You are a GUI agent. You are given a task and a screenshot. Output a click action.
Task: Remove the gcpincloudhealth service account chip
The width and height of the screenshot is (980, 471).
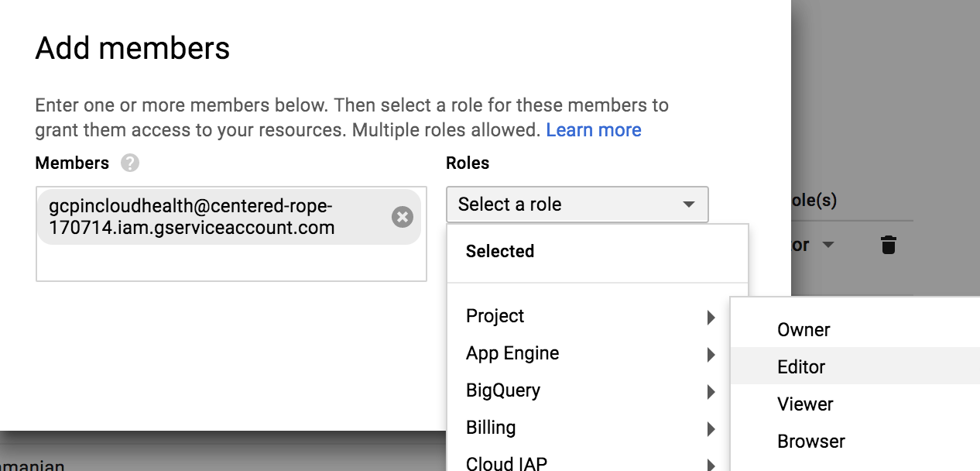(403, 217)
